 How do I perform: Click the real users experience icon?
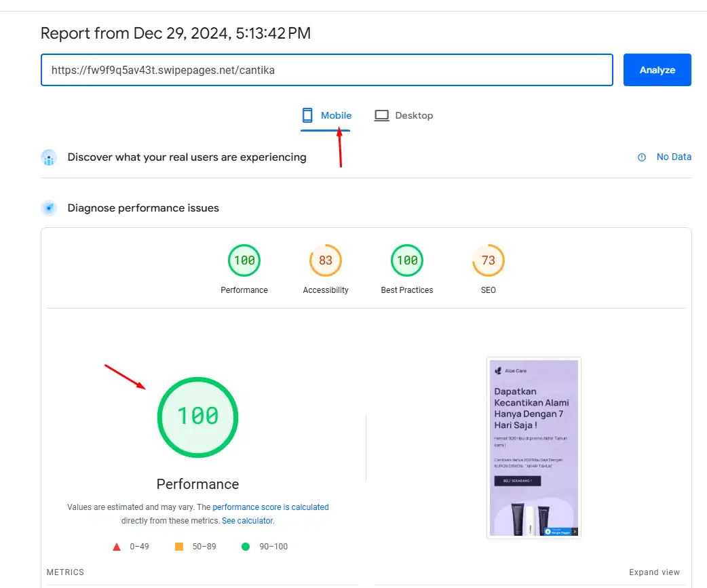pyautogui.click(x=49, y=158)
